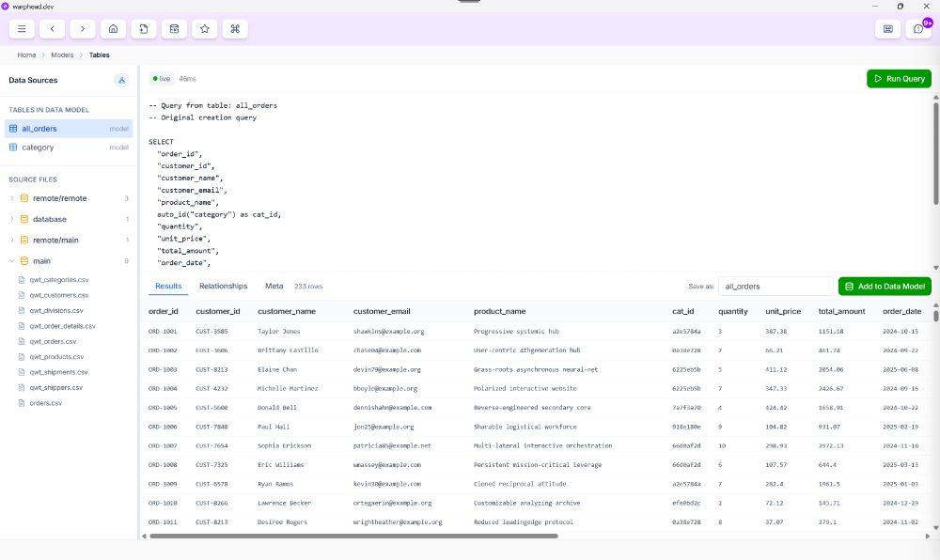
Task: Go forward with the right arrow button
Action: [x=83, y=29]
